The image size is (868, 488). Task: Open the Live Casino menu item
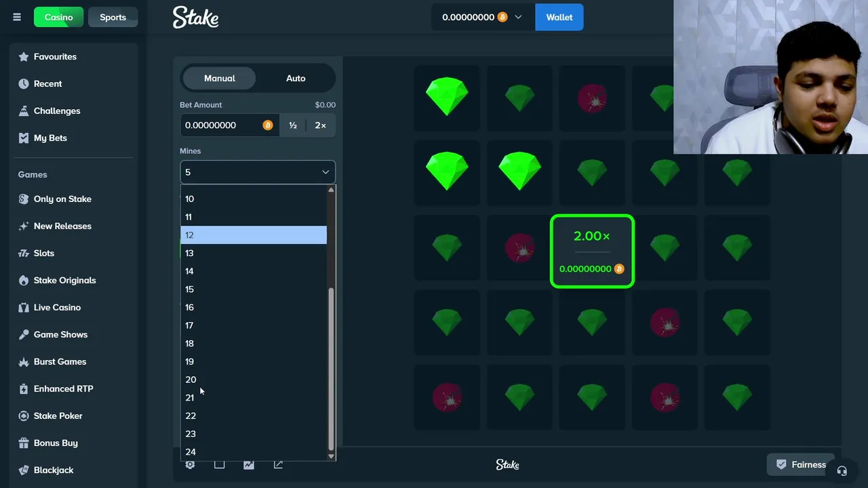75,308
